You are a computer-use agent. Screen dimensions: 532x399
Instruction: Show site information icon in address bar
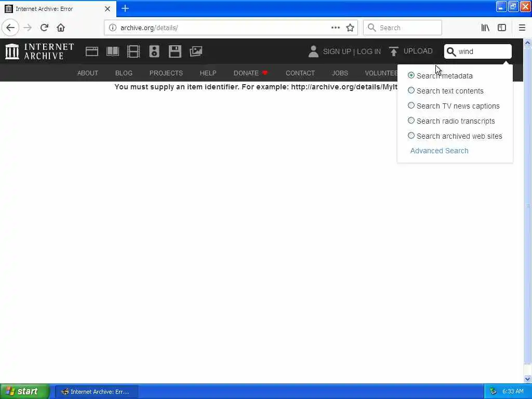[112, 28]
